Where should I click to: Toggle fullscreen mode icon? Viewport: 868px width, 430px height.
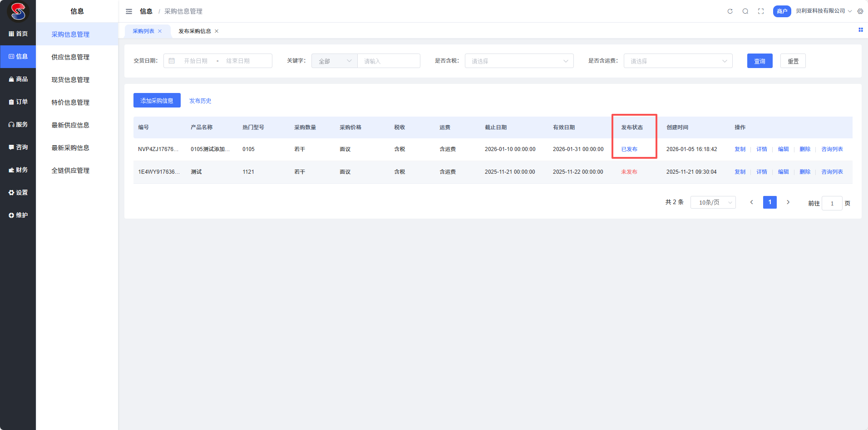(x=761, y=11)
